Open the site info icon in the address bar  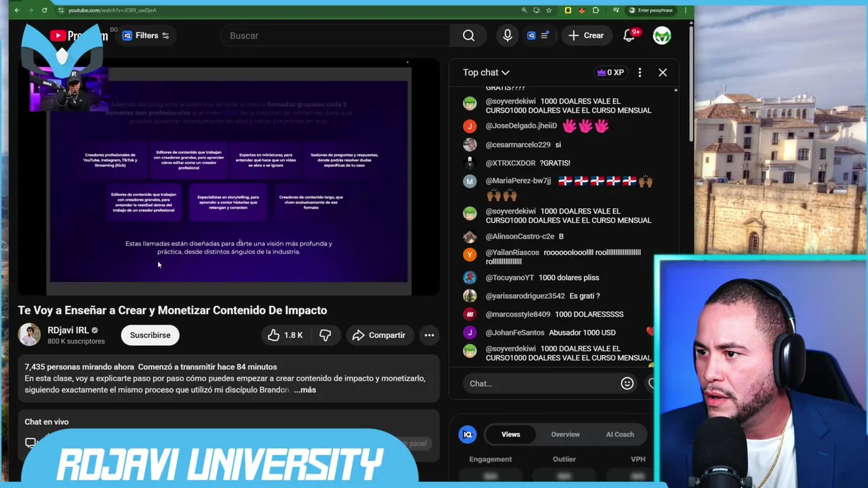click(x=60, y=10)
